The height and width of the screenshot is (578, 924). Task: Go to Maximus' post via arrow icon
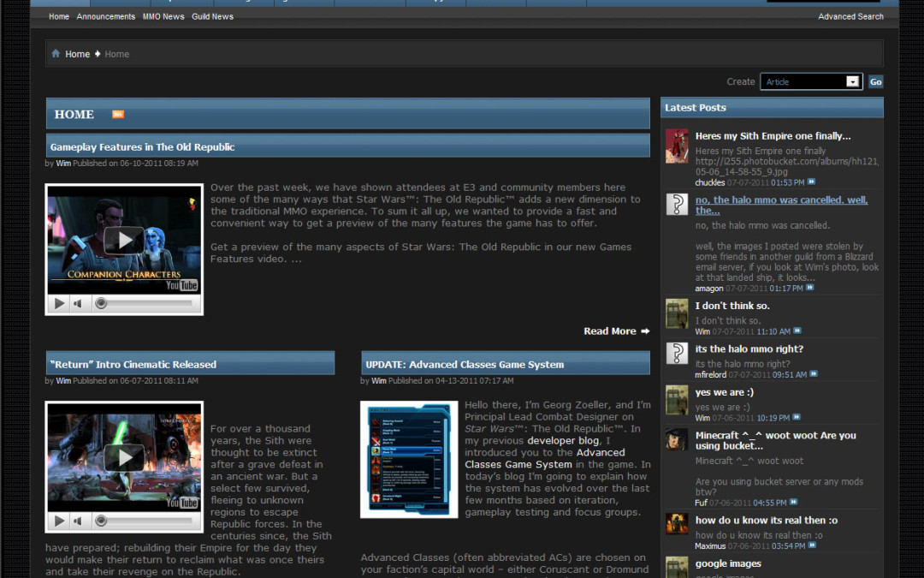pos(813,545)
